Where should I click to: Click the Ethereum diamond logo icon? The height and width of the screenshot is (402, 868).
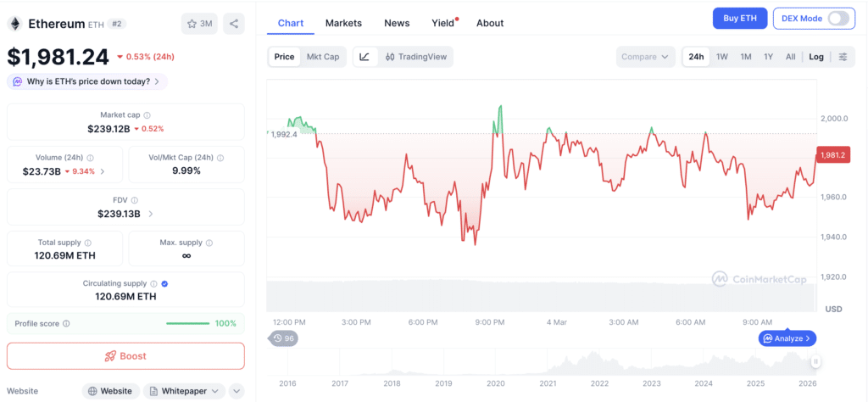tap(14, 24)
